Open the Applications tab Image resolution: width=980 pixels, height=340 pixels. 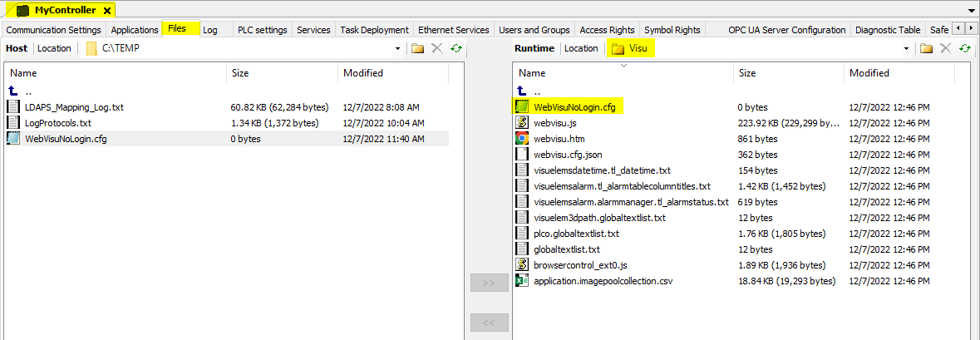coord(135,29)
